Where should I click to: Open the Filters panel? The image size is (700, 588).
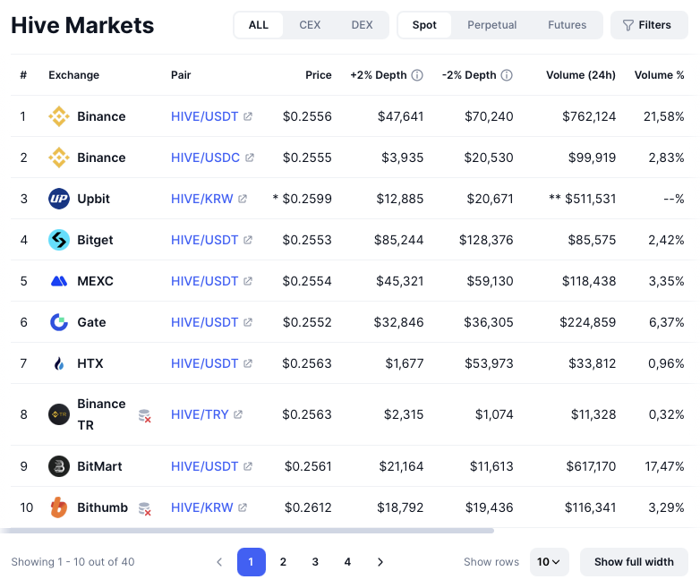pyautogui.click(x=649, y=25)
